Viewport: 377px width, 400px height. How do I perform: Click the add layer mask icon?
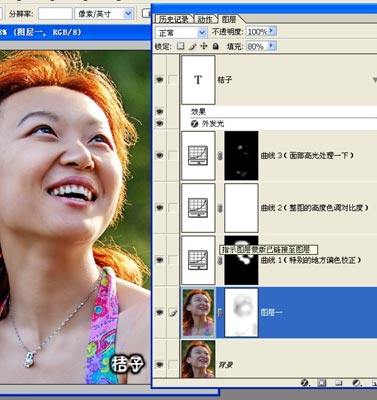tap(322, 383)
